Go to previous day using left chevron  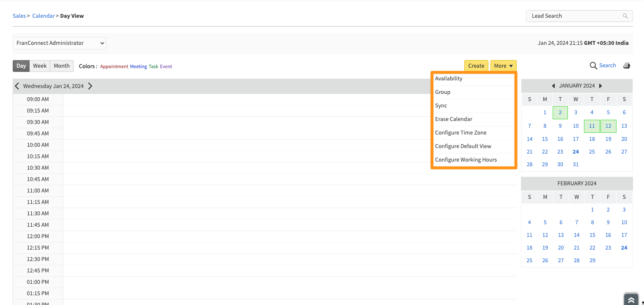(17, 86)
